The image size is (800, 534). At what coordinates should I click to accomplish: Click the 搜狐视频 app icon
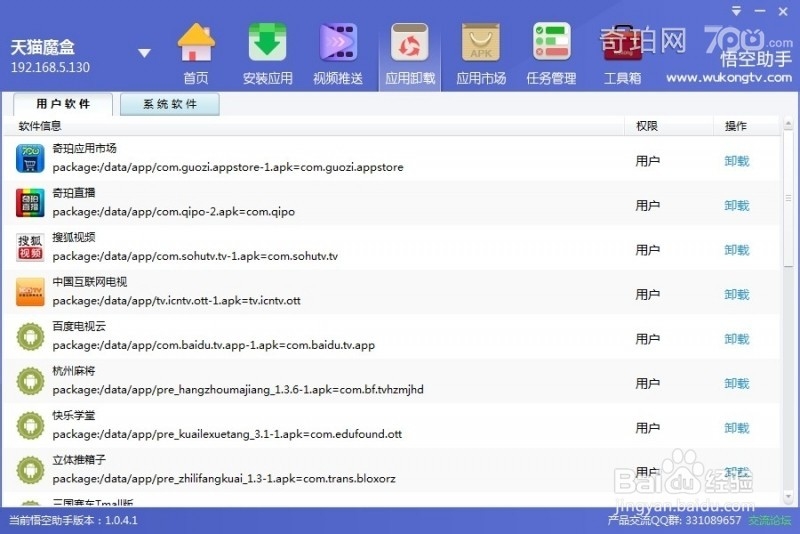coord(30,247)
